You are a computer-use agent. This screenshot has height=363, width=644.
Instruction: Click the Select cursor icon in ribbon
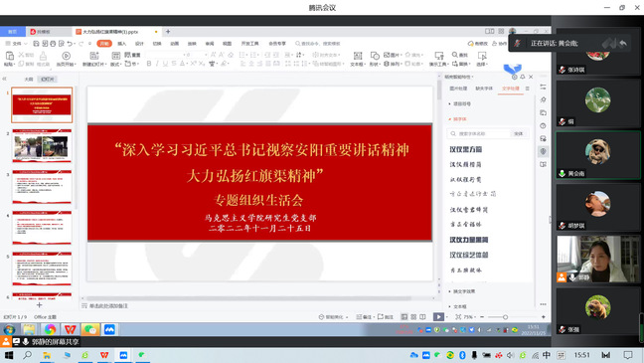(x=482, y=56)
